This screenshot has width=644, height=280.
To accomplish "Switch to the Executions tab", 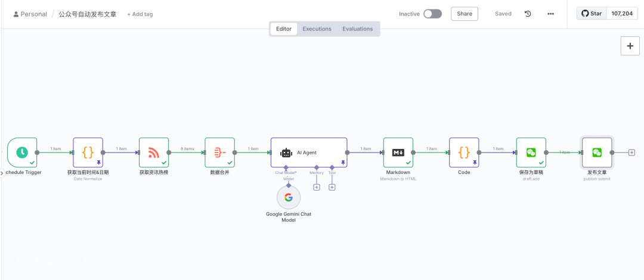I will [x=317, y=29].
